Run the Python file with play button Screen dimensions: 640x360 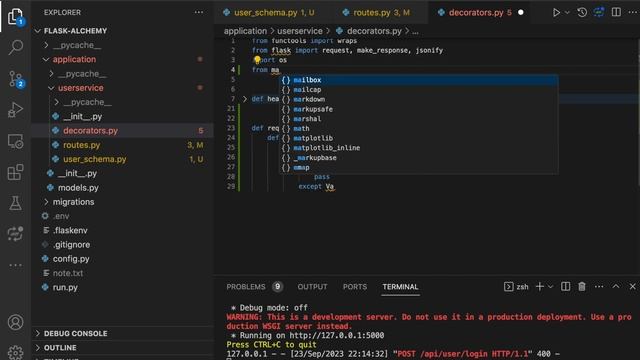tap(556, 13)
